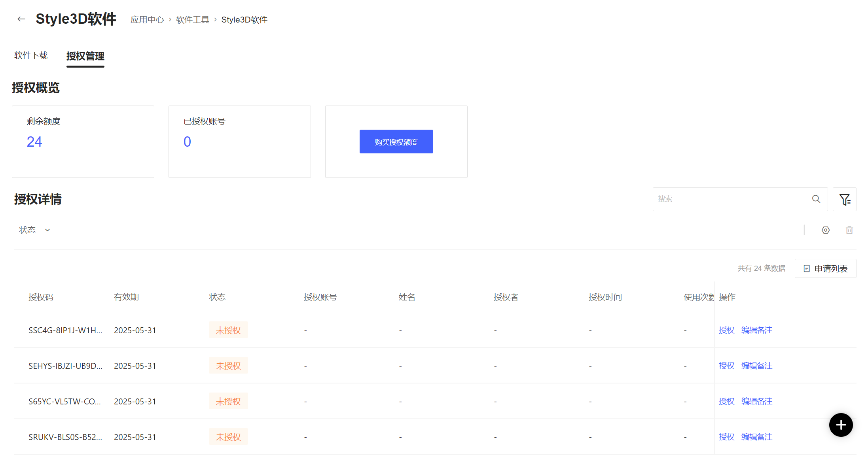Viewport: 868px width, 455px height.
Task: Click the back arrow icon
Action: 21,19
